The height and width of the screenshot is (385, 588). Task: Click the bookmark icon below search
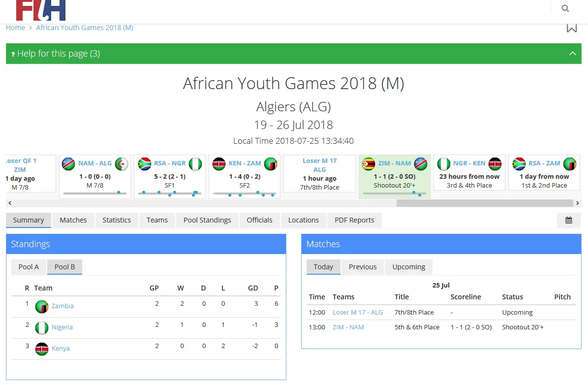(572, 28)
